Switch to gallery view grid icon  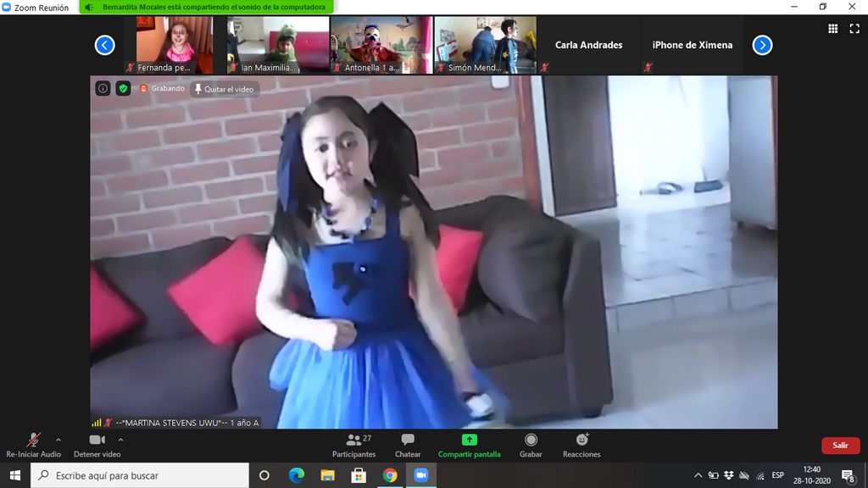[832, 28]
